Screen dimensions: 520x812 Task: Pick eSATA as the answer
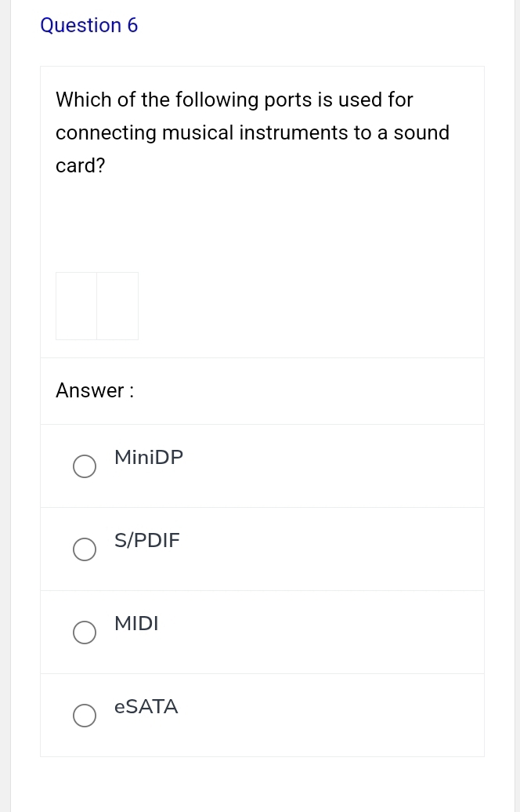click(85, 716)
